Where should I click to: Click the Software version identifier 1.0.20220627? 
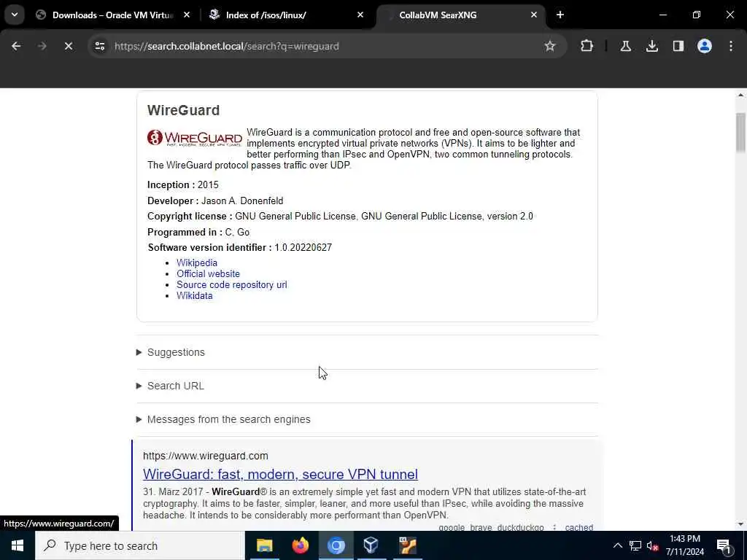pyautogui.click(x=239, y=248)
